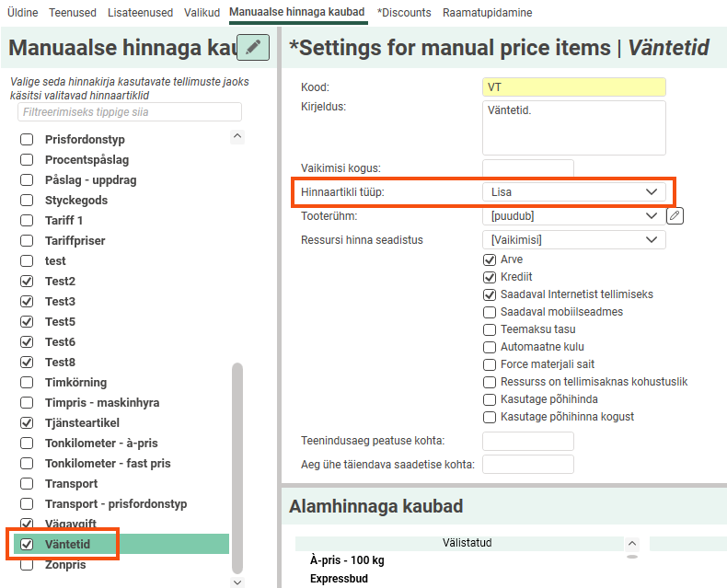This screenshot has height=588, width=727.
Task: Open the Raamatupidamine tab
Action: pyautogui.click(x=487, y=13)
